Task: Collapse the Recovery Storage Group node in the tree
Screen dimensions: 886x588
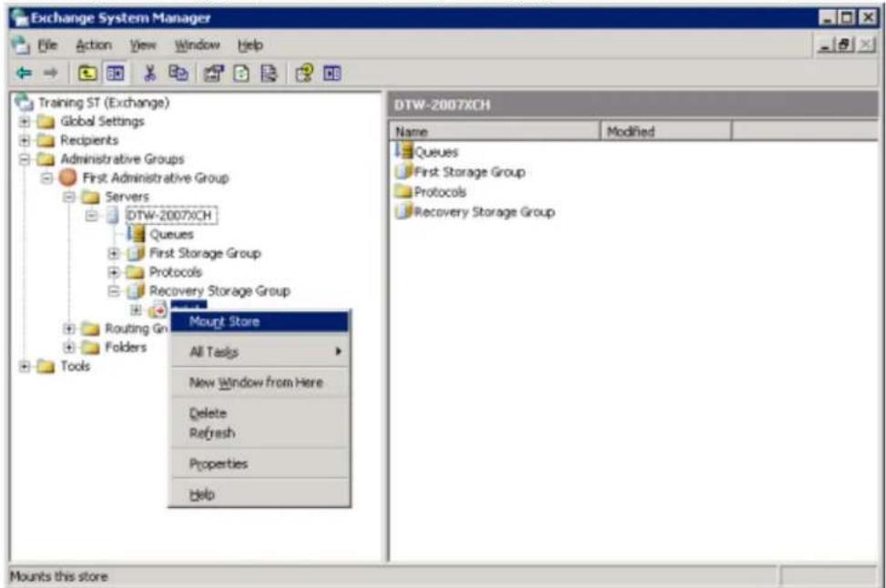Action: click(x=114, y=291)
